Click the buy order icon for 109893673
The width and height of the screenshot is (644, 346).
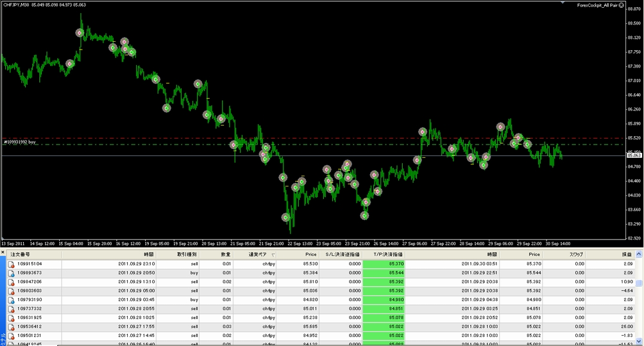[x=11, y=273]
